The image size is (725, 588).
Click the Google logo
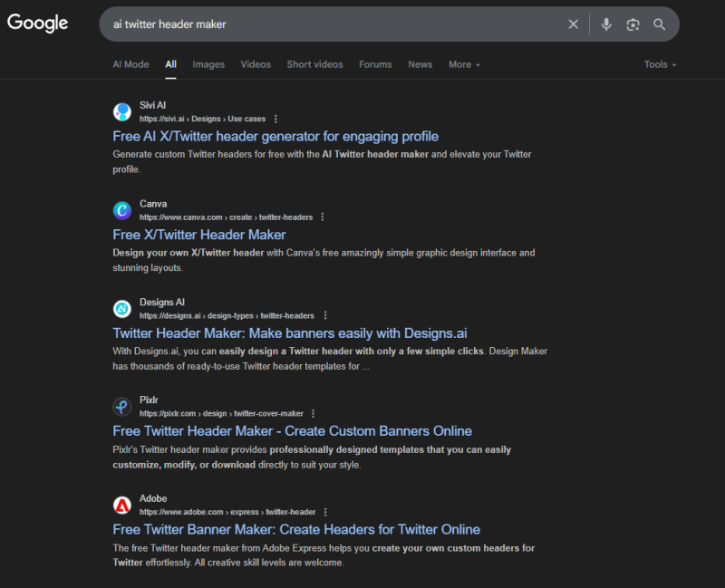click(x=37, y=24)
